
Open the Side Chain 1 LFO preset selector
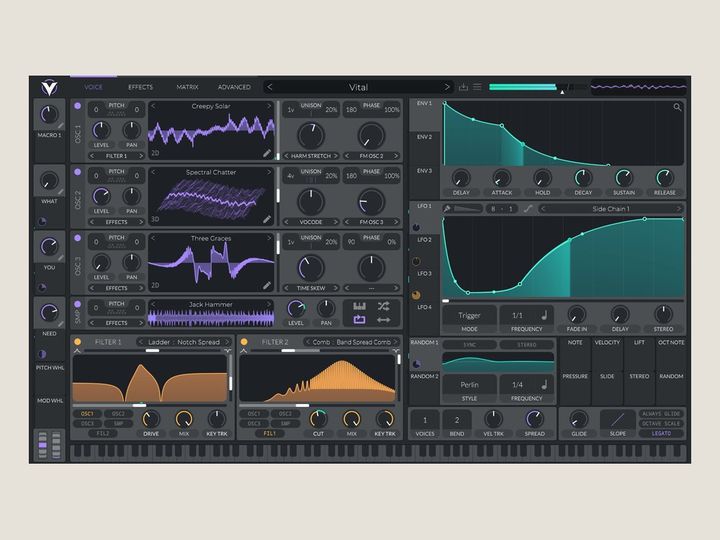611,208
